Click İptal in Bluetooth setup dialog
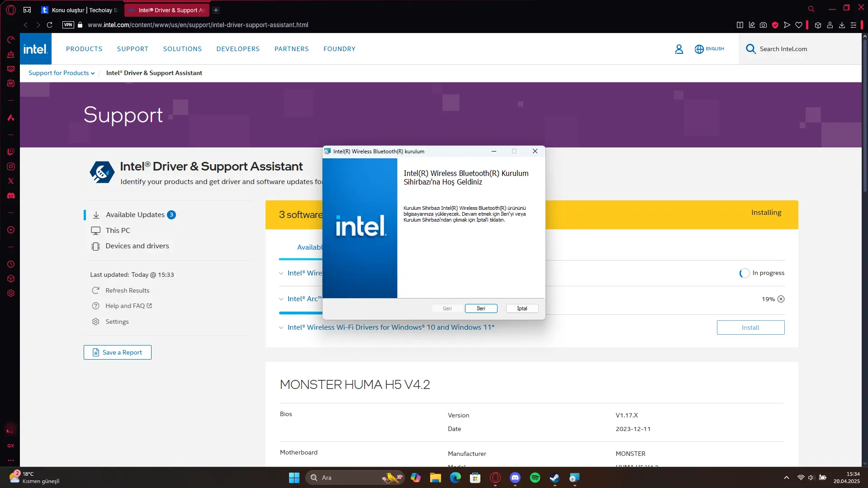 [x=522, y=308]
